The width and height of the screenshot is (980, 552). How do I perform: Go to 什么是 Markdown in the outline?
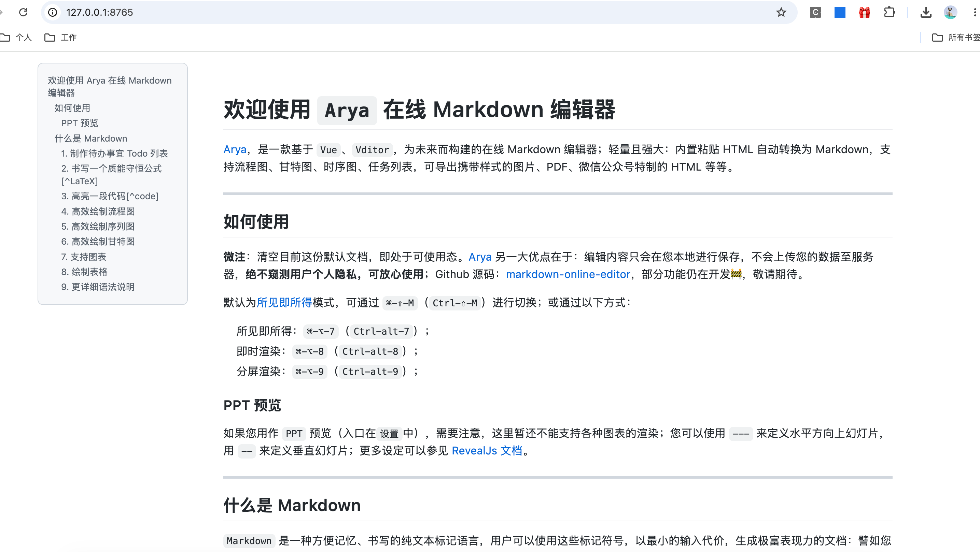coord(90,139)
